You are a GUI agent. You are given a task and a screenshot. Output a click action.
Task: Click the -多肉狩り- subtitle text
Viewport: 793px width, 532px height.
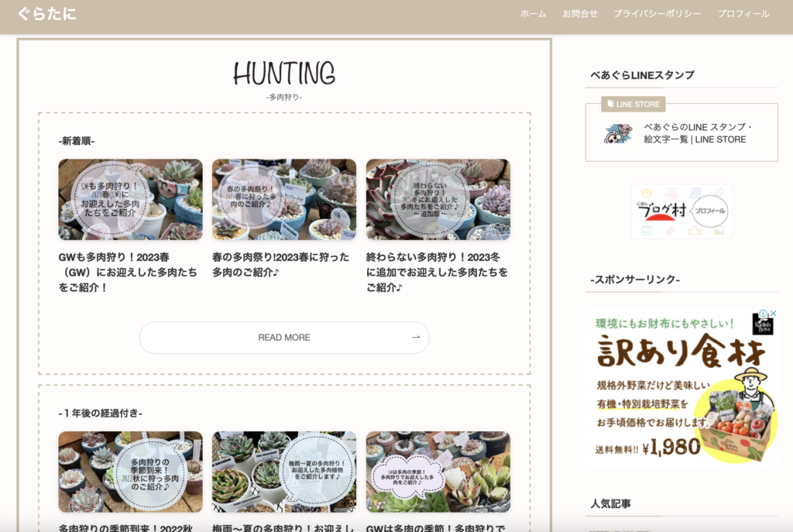tap(284, 97)
